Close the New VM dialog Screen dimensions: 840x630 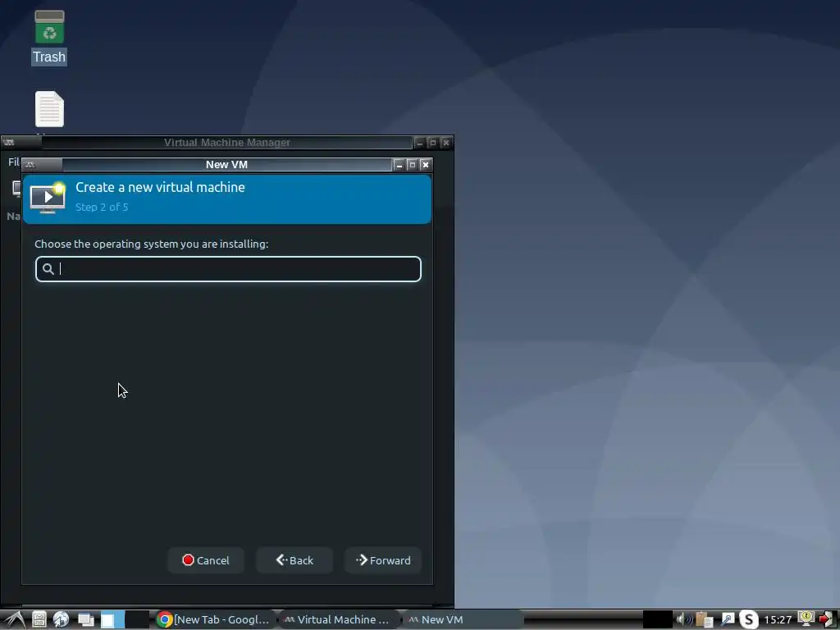(x=426, y=164)
